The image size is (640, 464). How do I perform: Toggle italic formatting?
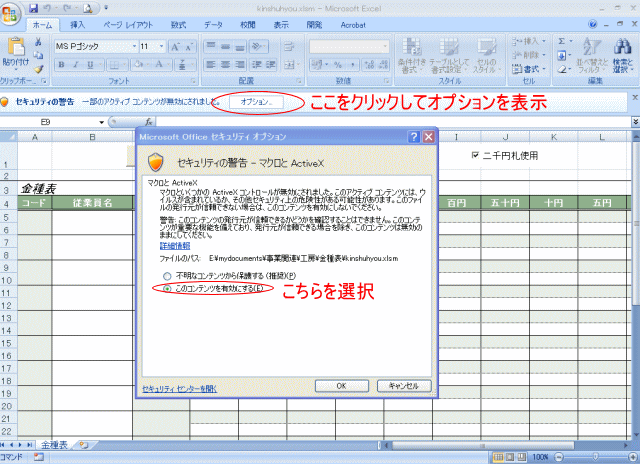tap(76, 64)
